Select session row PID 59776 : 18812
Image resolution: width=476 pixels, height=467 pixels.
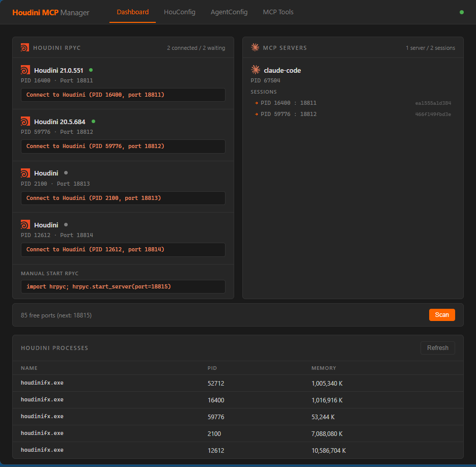353,114
